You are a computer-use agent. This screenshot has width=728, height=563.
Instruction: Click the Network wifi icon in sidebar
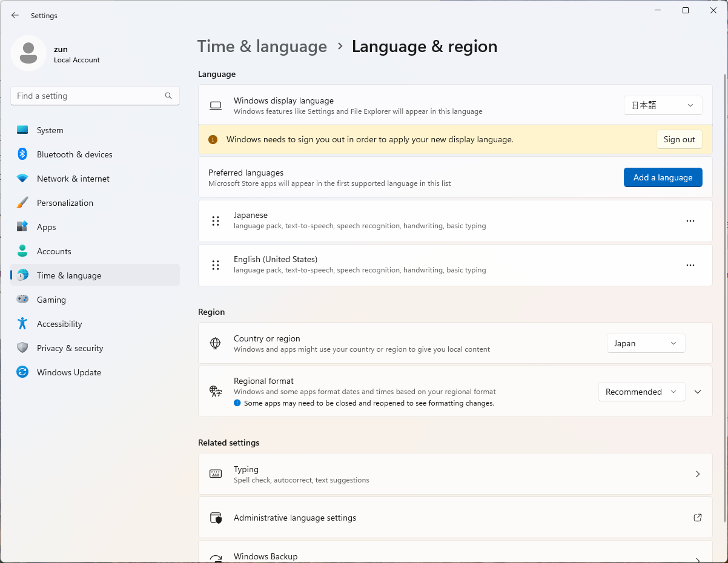point(22,179)
